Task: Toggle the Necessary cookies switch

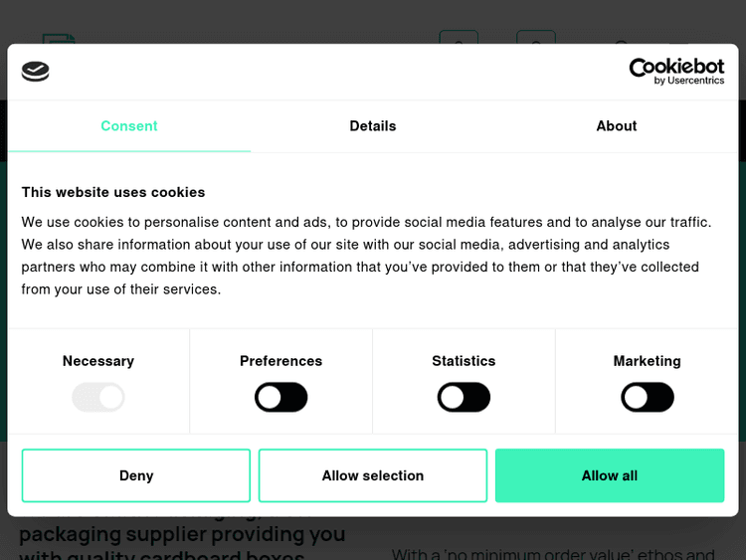Action: [x=98, y=398]
